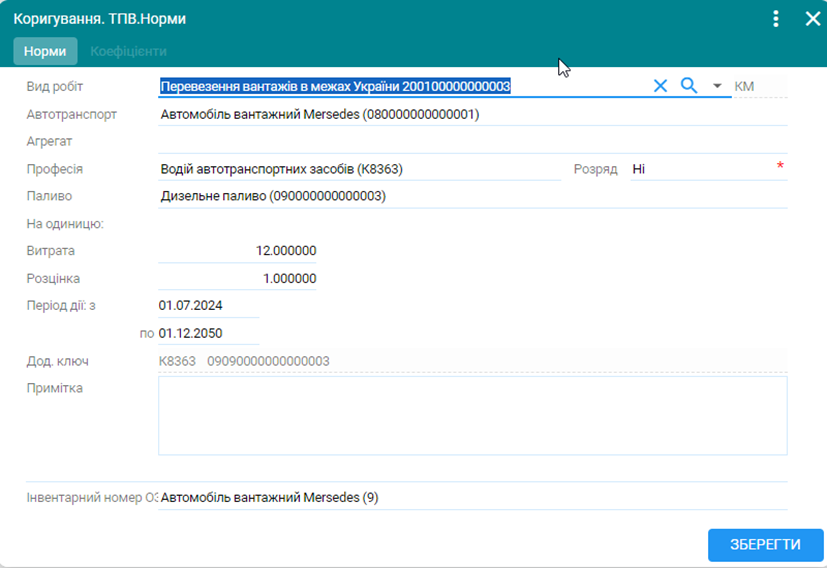
Task: Select the Інвентарний номер field
Action: coord(470,497)
